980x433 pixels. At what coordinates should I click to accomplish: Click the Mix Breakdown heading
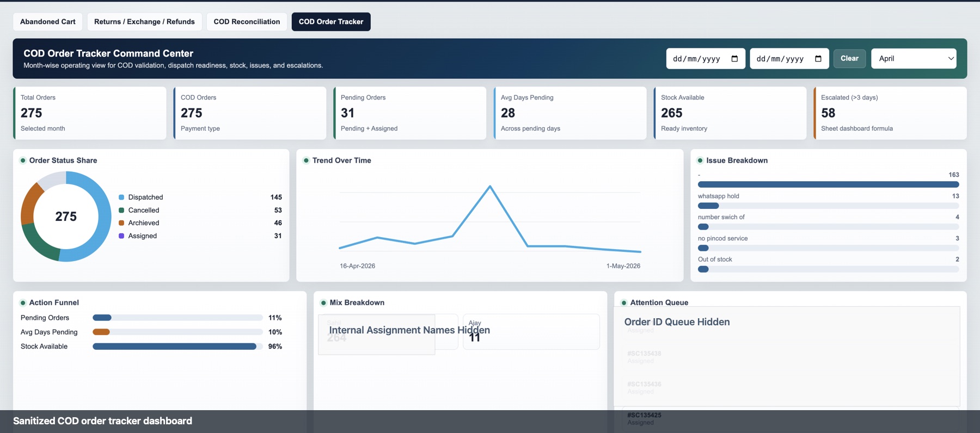pos(357,302)
